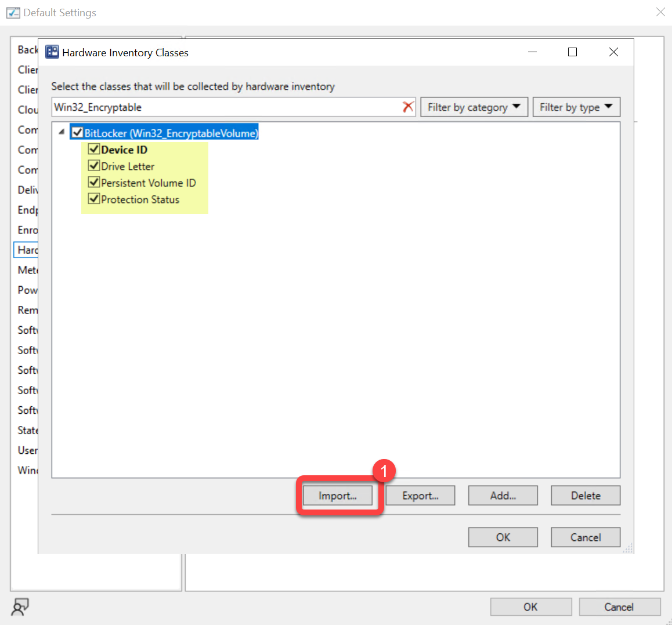
Task: Select the 'Back' item in settings list
Action: click(27, 50)
